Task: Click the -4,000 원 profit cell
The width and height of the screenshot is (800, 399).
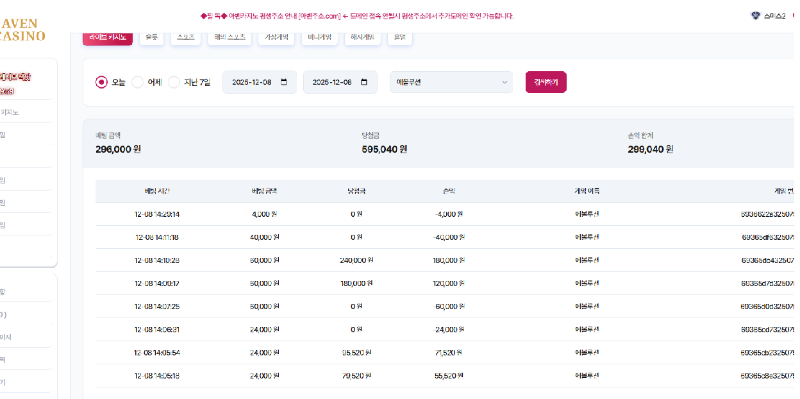Action: (x=449, y=214)
